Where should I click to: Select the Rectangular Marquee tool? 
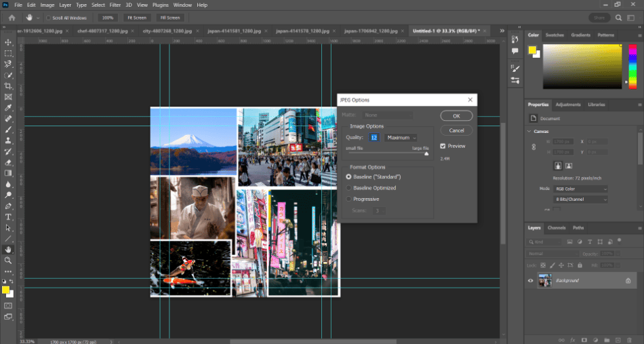(8, 54)
